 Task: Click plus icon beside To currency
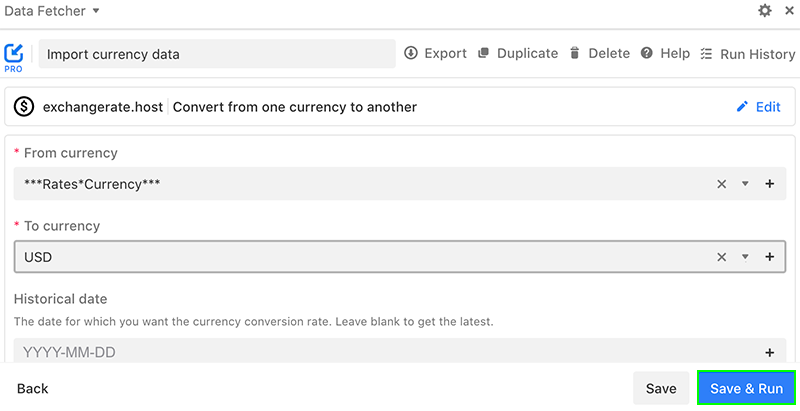click(769, 257)
